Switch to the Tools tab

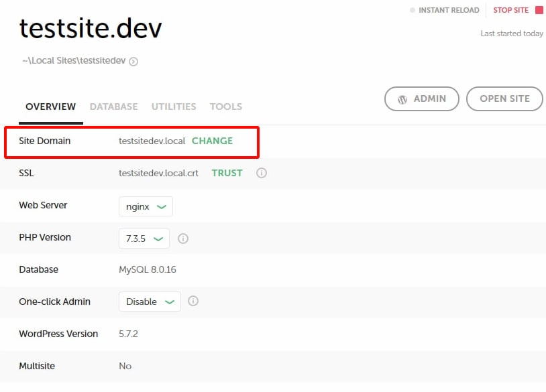[x=225, y=107]
